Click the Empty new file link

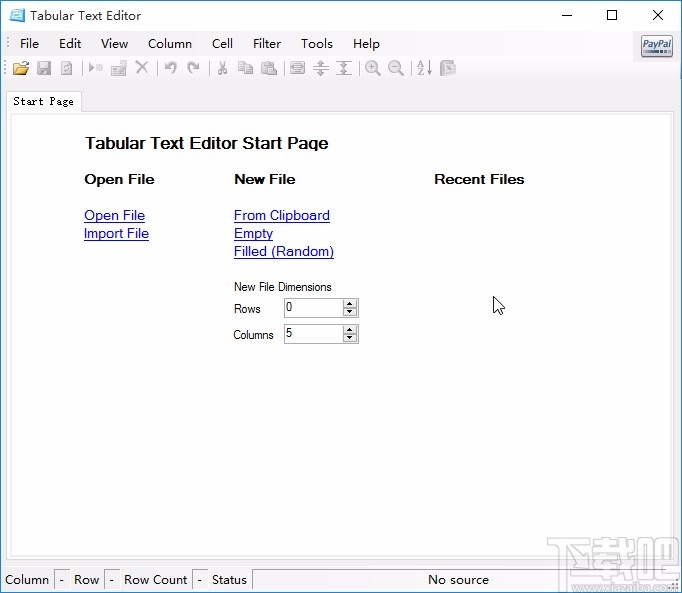click(x=253, y=234)
